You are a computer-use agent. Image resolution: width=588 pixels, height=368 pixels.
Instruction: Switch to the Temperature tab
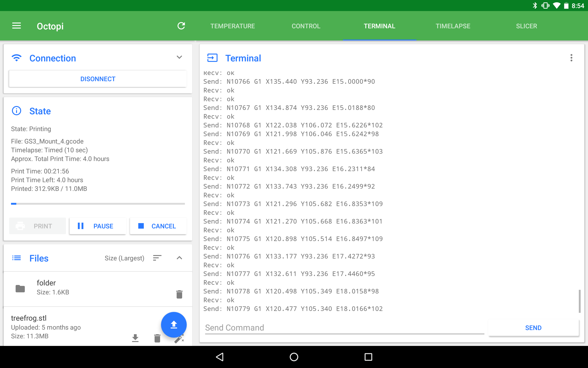click(x=232, y=26)
